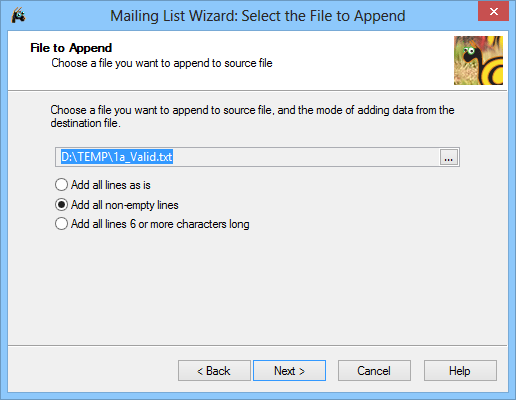Screen dimensions: 516x400
Task: Open file browser with the ellipsis button
Action: click(449, 157)
